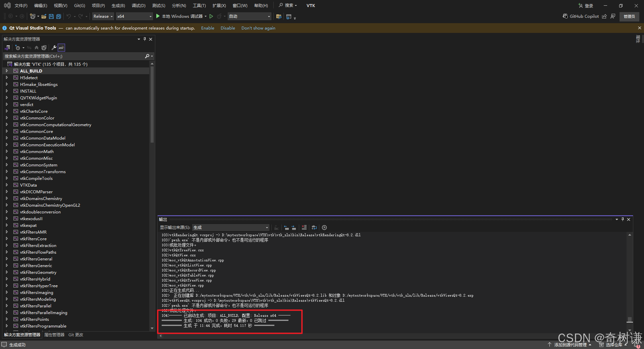Click the New Project toolbar icon
The width and height of the screenshot is (644, 349).
click(33, 16)
